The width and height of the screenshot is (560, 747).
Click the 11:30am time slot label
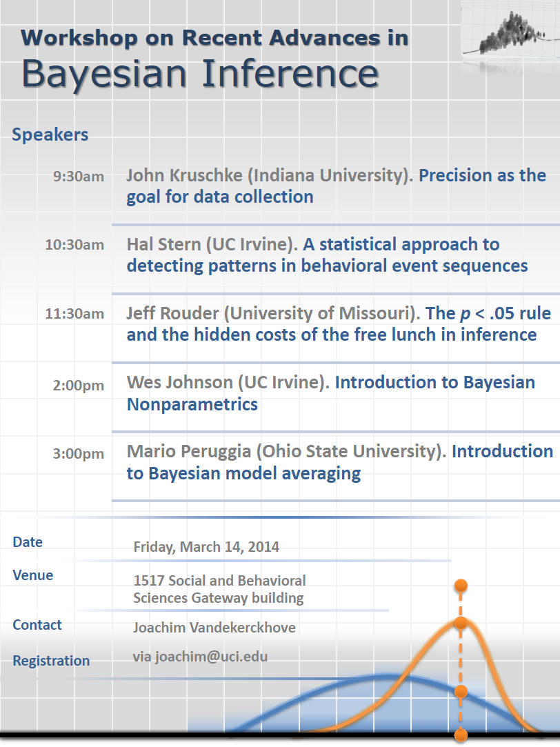pyautogui.click(x=74, y=314)
